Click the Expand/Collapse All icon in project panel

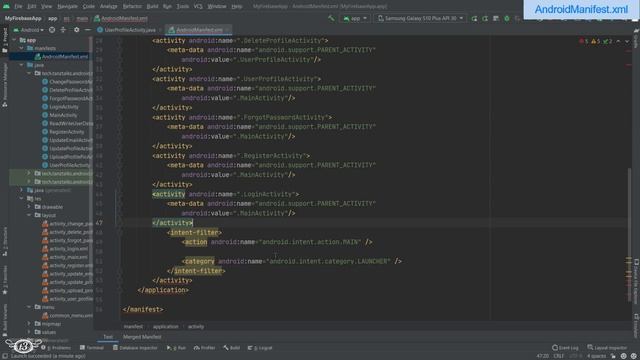tap(63, 30)
